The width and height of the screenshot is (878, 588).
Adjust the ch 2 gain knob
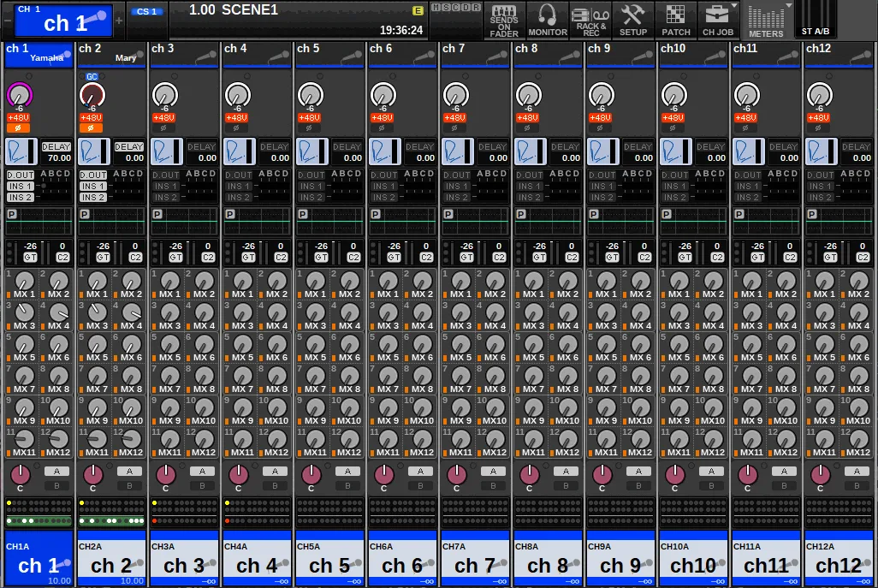pyautogui.click(x=92, y=94)
